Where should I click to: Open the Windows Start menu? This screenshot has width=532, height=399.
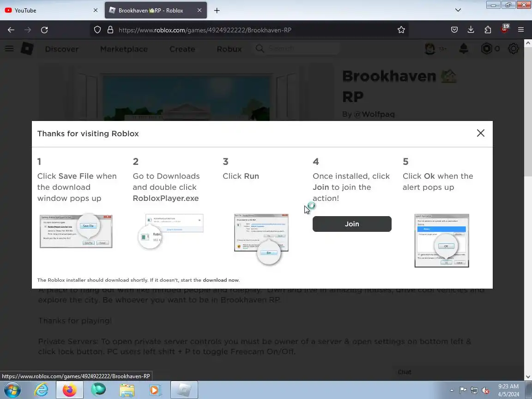click(x=12, y=390)
